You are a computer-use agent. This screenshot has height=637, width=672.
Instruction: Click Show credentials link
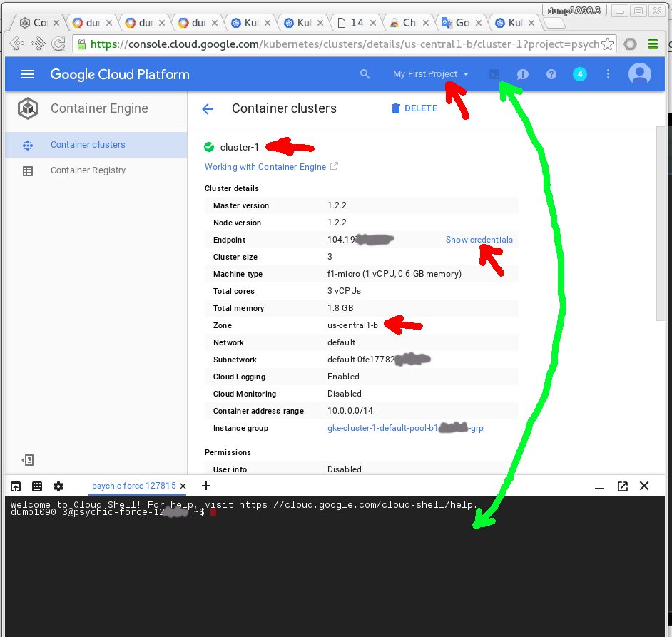point(479,240)
